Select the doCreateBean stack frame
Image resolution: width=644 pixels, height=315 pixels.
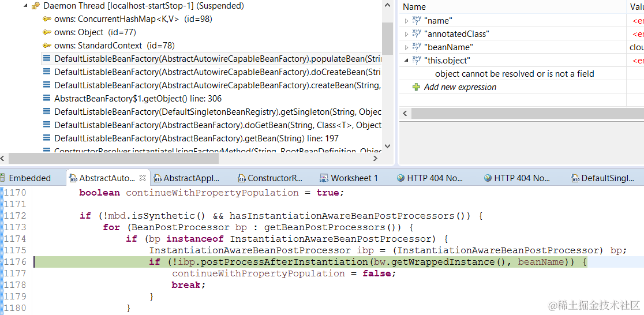(218, 72)
